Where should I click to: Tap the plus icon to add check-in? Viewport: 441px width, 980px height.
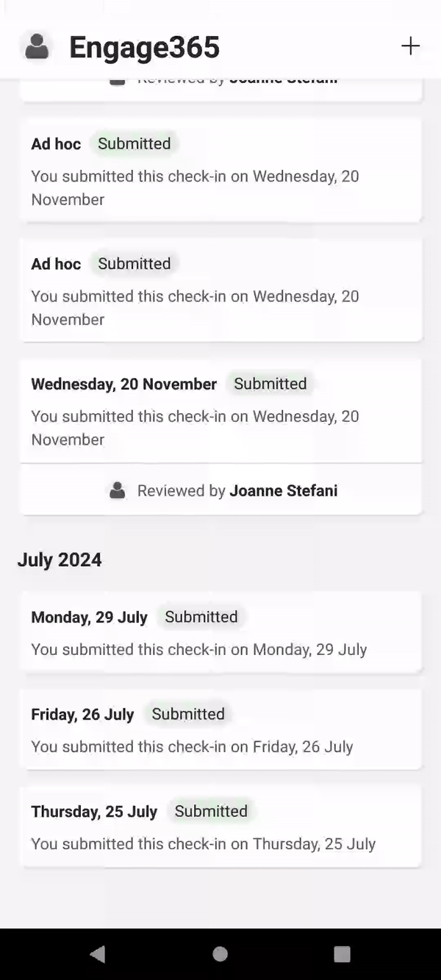(410, 46)
